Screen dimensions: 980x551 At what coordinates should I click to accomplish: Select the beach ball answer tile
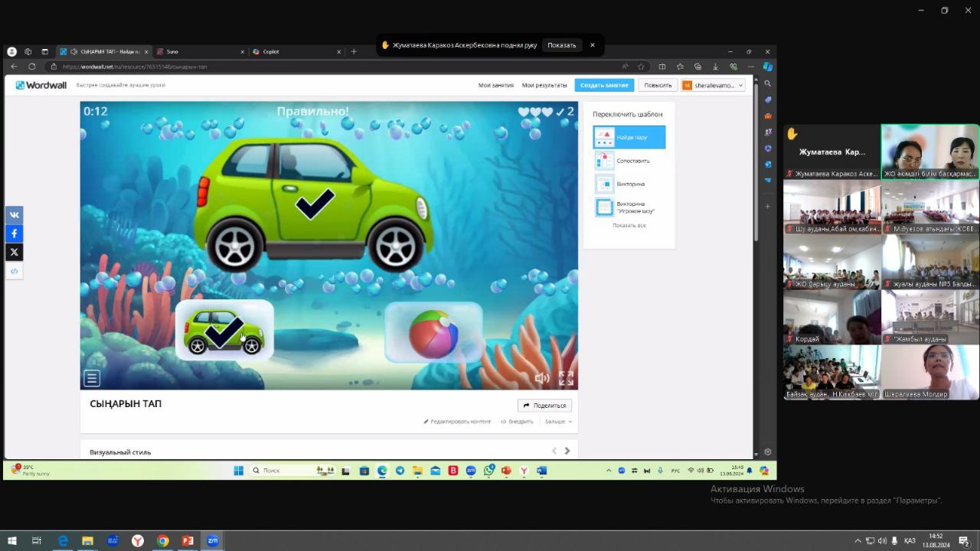pos(433,332)
